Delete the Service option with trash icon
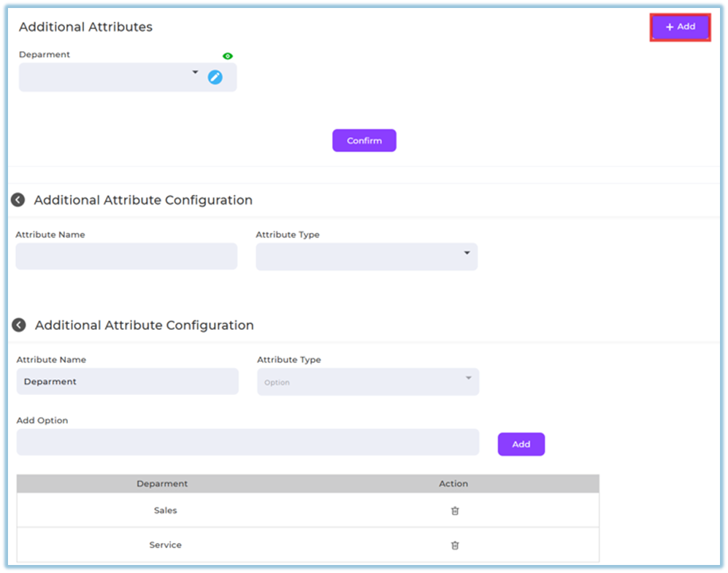Image resolution: width=728 pixels, height=573 pixels. [x=454, y=545]
